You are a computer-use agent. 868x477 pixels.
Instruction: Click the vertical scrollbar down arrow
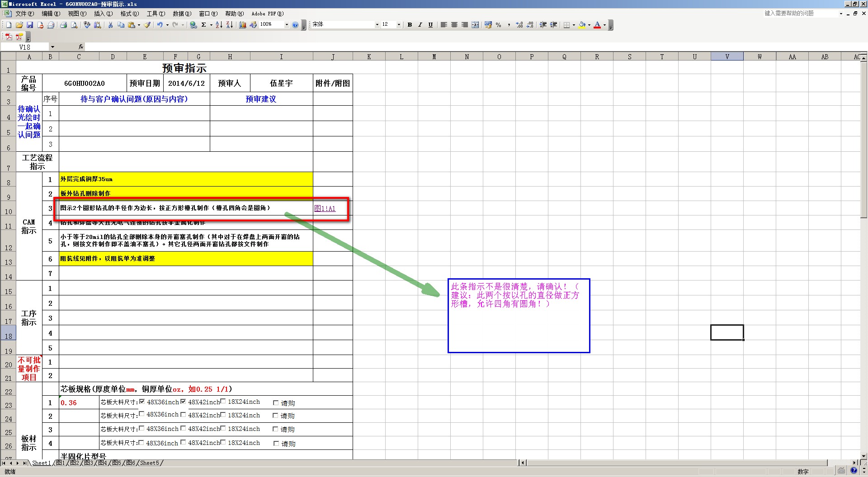(x=863, y=456)
